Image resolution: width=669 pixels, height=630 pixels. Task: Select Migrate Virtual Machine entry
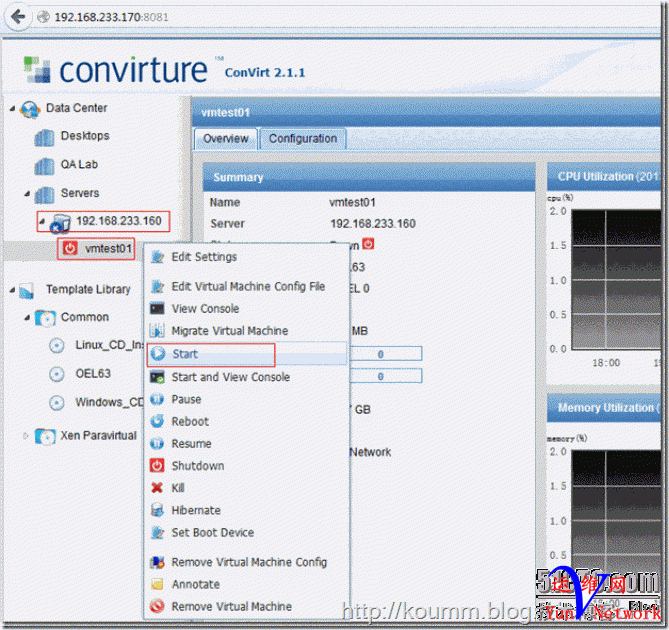point(247,331)
